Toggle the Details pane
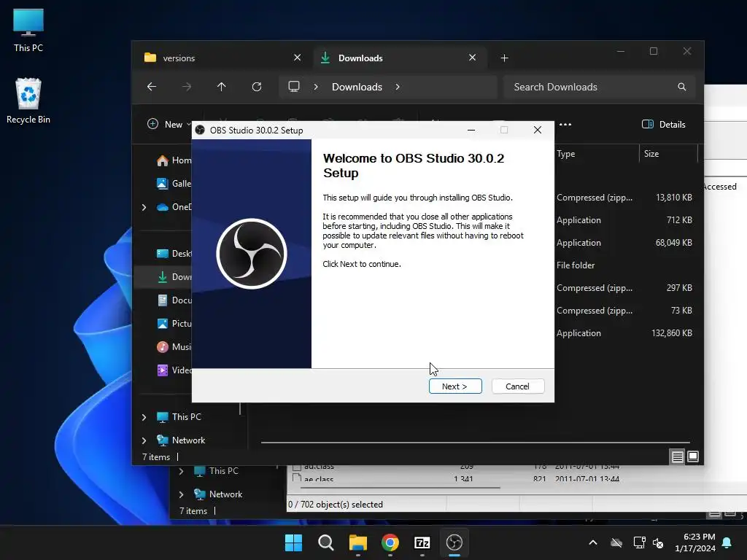The height and width of the screenshot is (560, 747). tap(664, 124)
